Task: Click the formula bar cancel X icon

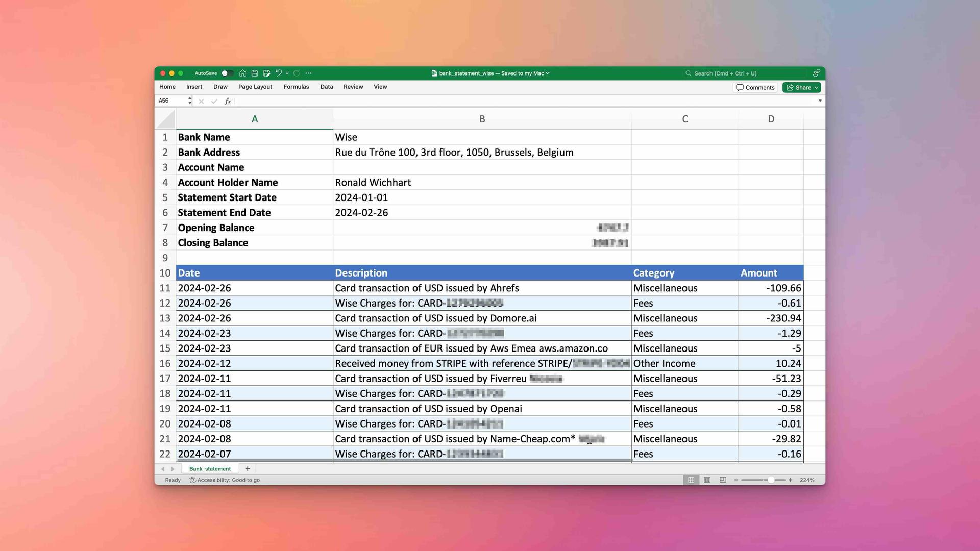Action: coord(201,101)
